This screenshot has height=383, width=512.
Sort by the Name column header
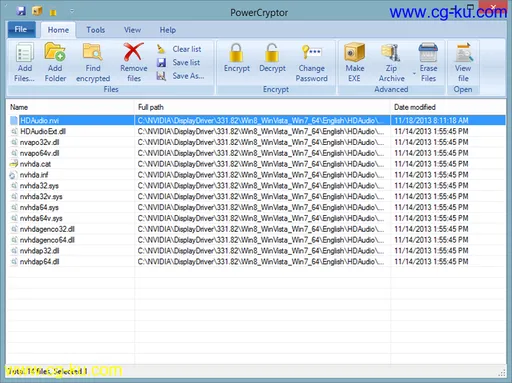coord(70,107)
